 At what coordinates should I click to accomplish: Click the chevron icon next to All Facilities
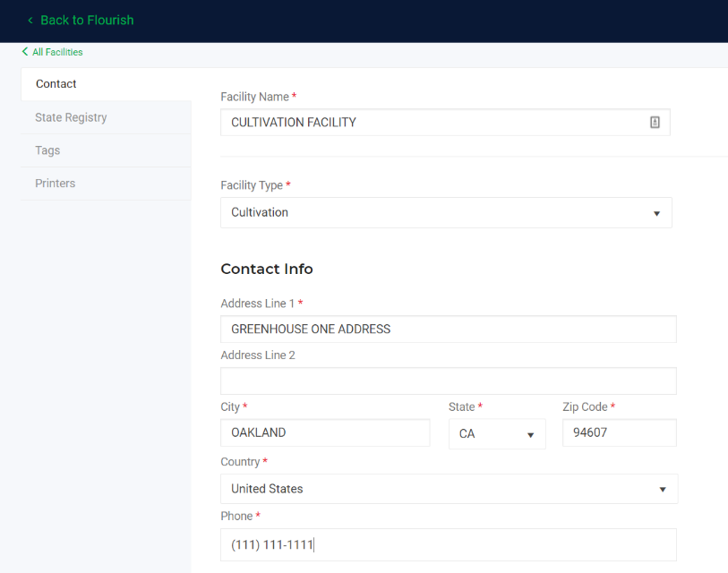point(25,52)
